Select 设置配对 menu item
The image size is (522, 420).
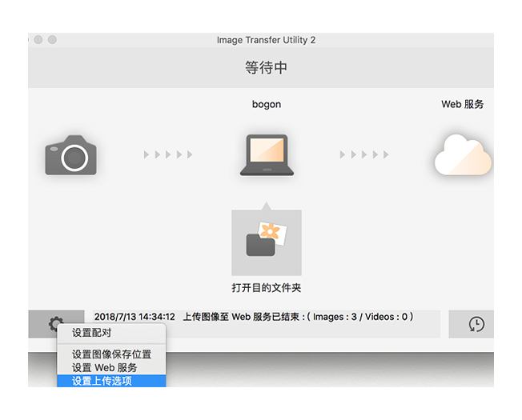(111, 333)
